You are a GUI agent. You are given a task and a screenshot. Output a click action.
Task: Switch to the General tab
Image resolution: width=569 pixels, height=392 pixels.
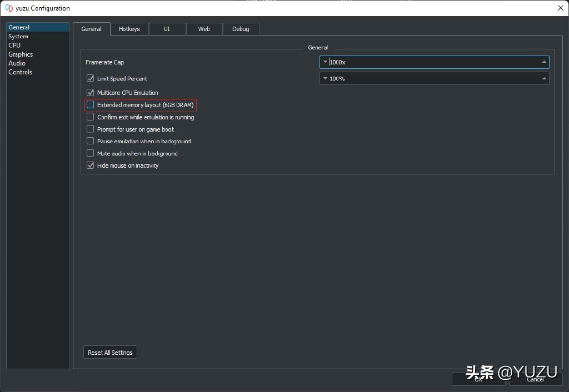tap(92, 29)
